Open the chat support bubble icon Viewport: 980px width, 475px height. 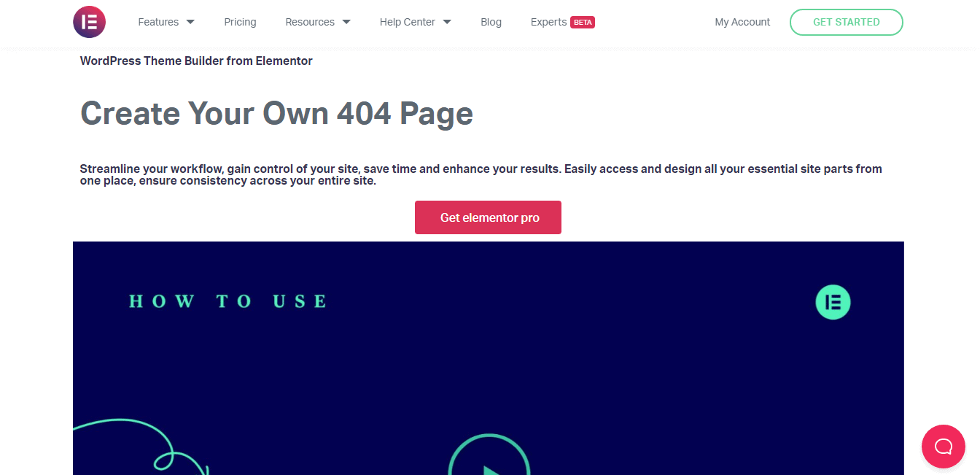pos(943,446)
